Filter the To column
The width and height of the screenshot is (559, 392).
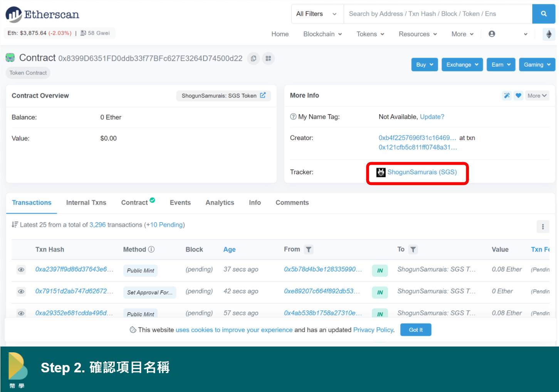coord(413,250)
